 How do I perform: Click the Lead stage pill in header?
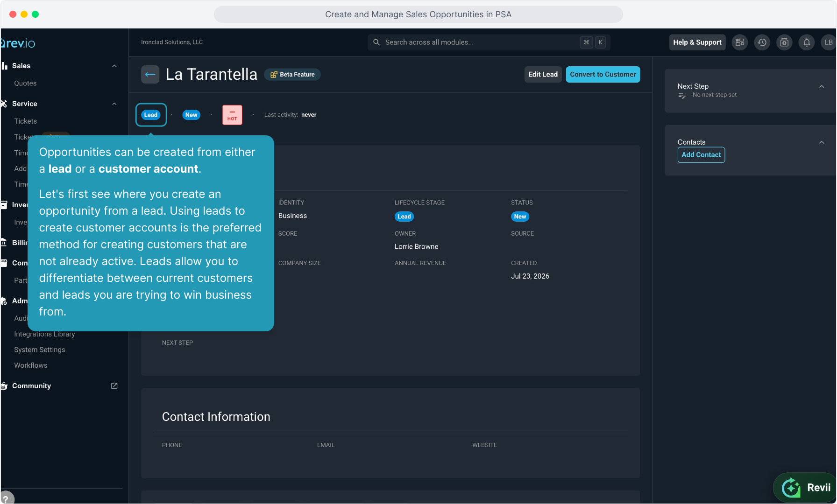click(151, 115)
